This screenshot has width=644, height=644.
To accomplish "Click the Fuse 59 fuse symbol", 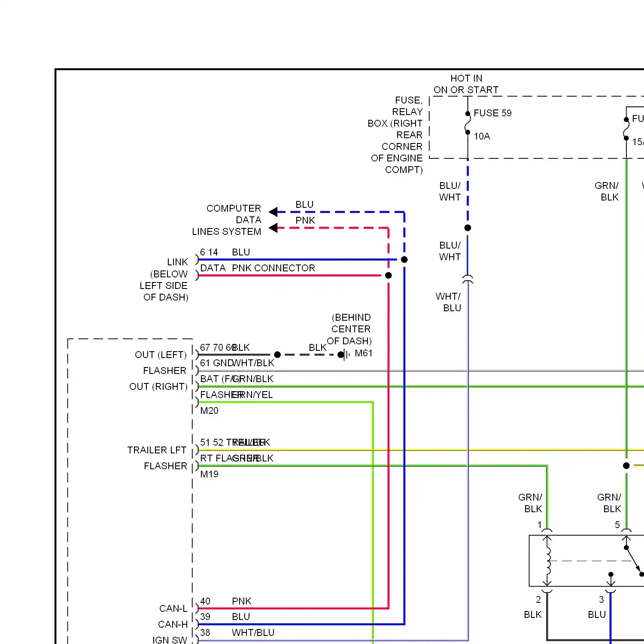I will click(x=468, y=123).
